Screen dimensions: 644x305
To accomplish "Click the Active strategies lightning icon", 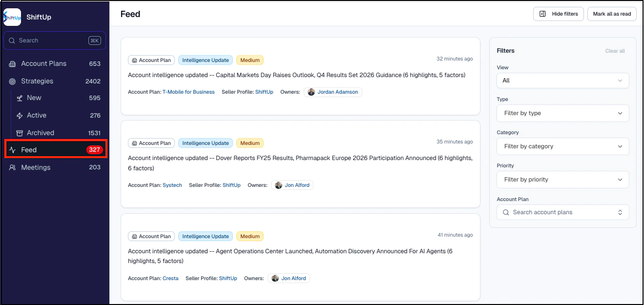I will click(20, 116).
